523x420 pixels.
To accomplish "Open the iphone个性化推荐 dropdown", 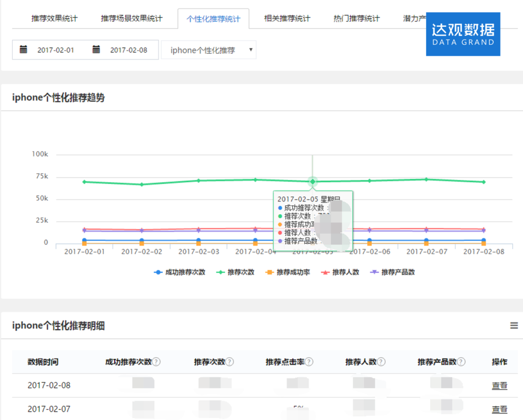I will tap(208, 50).
